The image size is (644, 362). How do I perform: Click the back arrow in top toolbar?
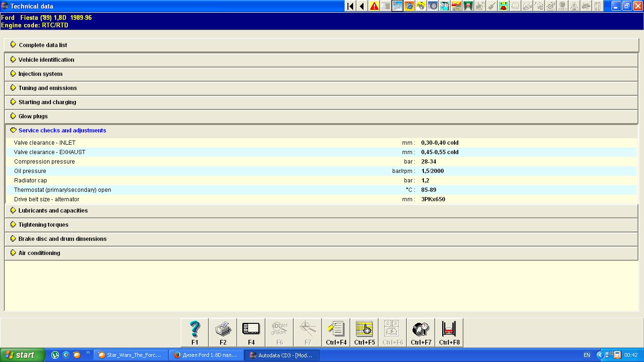tap(362, 6)
